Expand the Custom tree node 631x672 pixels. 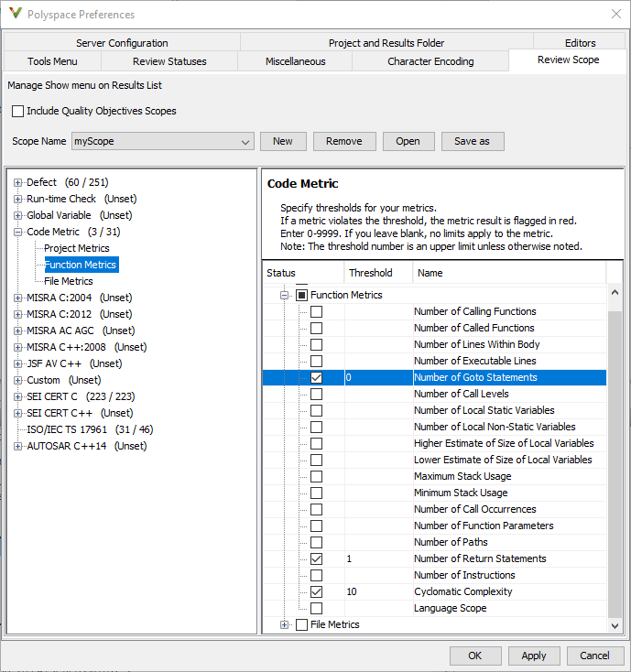(17, 381)
